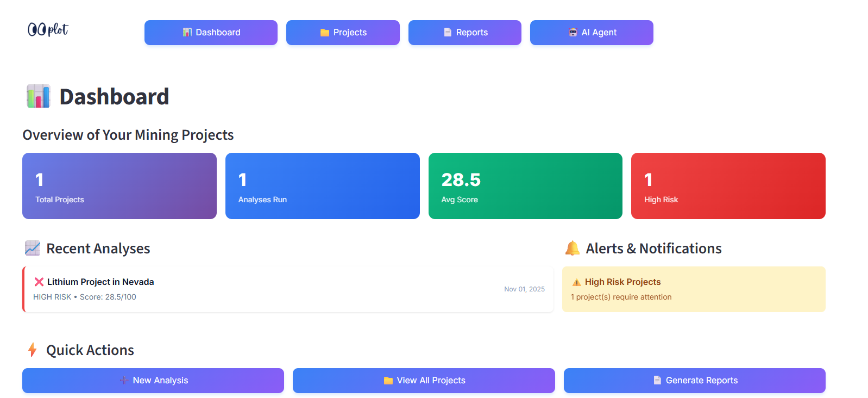This screenshot has height=398, width=868.
Task: Open the High Risk Projects alert
Action: (x=694, y=289)
